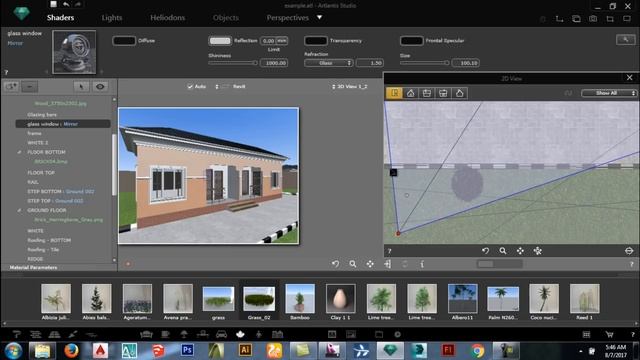Toggle the GROUND FLOOR expander mark
The height and width of the screenshot is (360, 640).
coord(19,210)
